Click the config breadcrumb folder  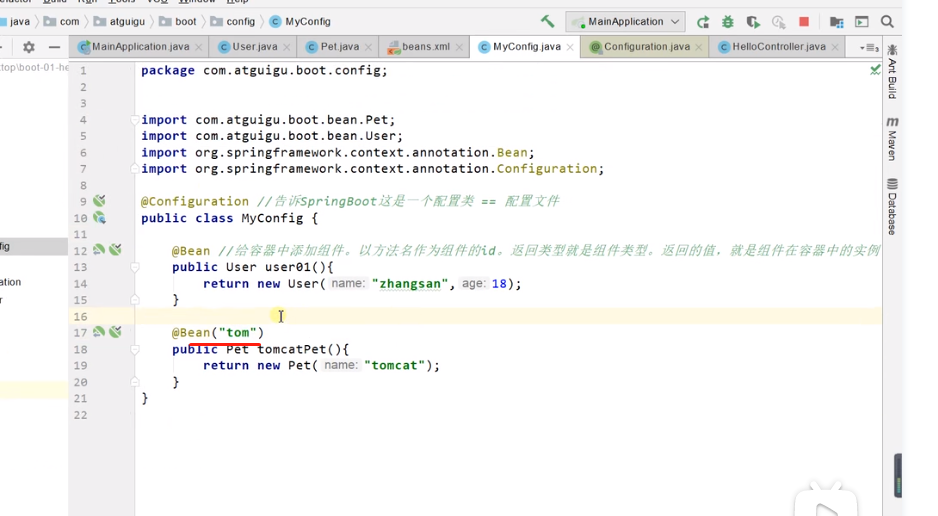coord(233,22)
